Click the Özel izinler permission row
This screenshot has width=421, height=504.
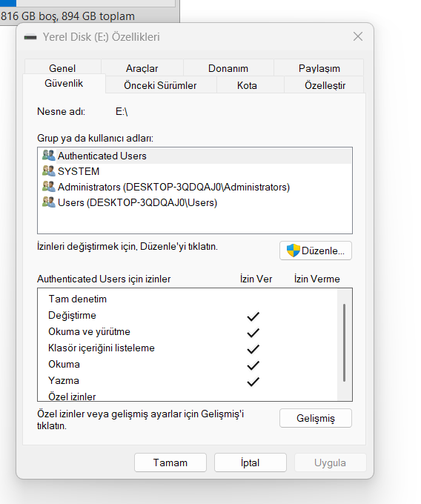188,396
